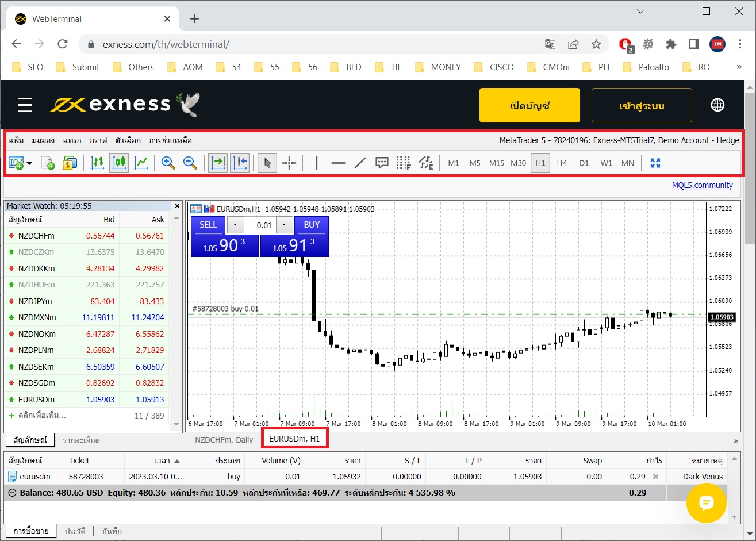Open the MQL5.community link
The height and width of the screenshot is (541, 756).
coord(702,185)
